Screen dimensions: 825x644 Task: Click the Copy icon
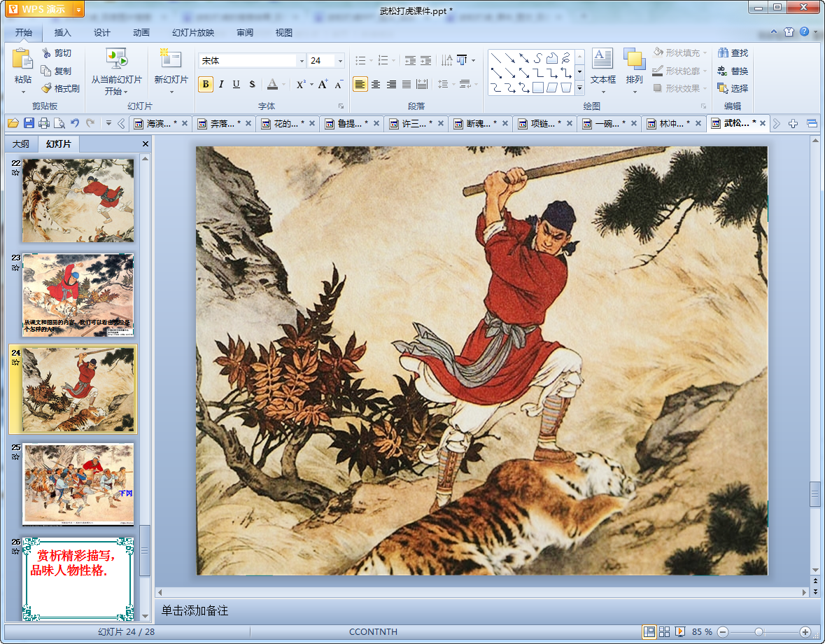point(46,71)
